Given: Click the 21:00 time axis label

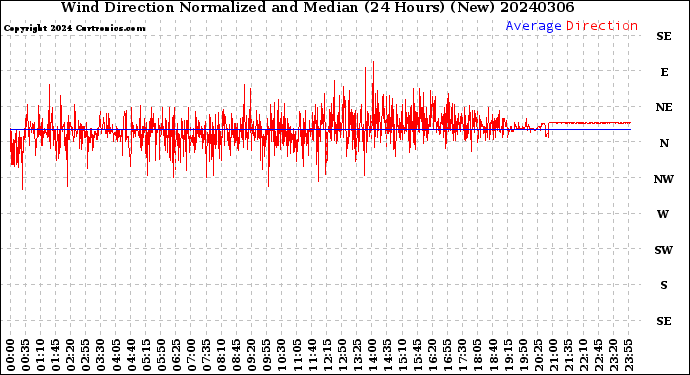Looking at the screenshot, I should pyautogui.click(x=552, y=355).
